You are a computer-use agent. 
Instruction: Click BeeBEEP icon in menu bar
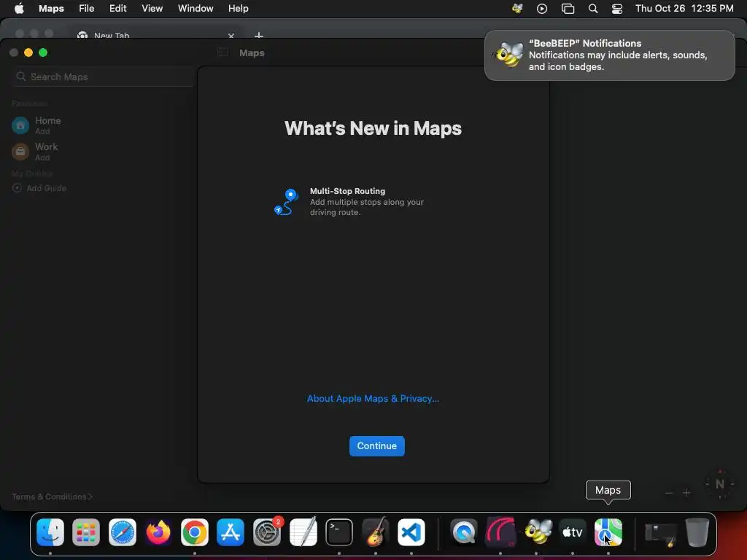pos(517,9)
